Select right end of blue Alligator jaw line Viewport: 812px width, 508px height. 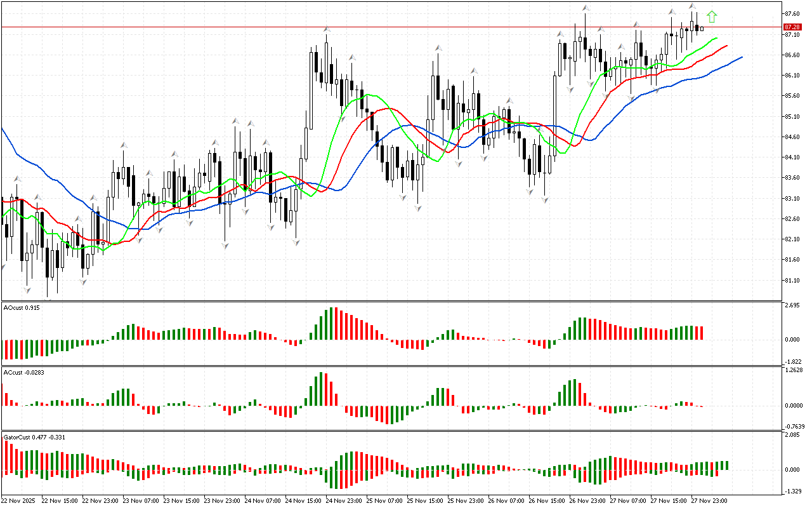[741, 57]
